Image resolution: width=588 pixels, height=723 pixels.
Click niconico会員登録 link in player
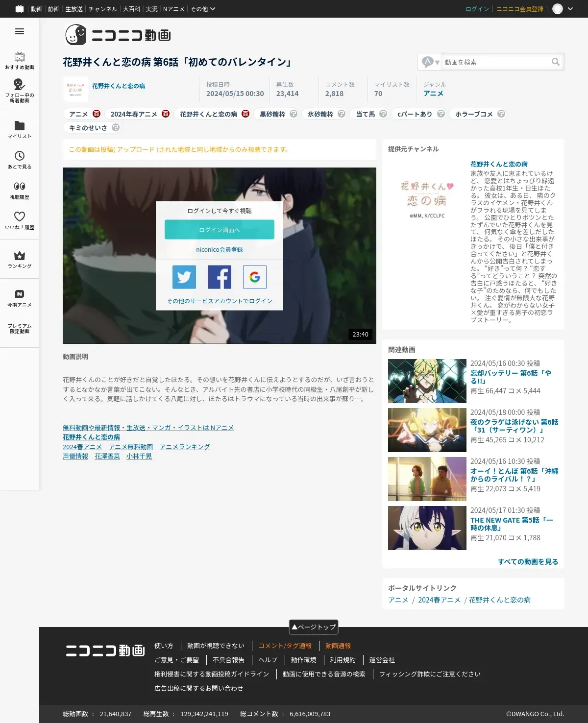[x=220, y=249]
